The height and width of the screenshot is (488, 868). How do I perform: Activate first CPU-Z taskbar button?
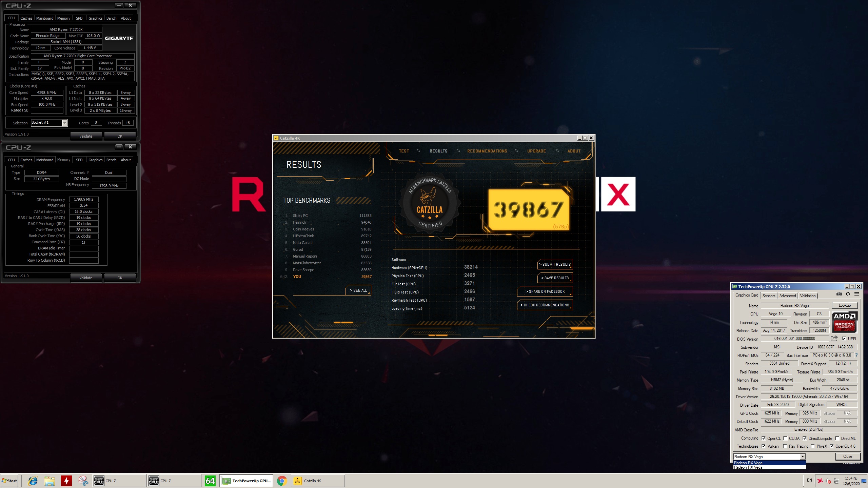tap(119, 481)
